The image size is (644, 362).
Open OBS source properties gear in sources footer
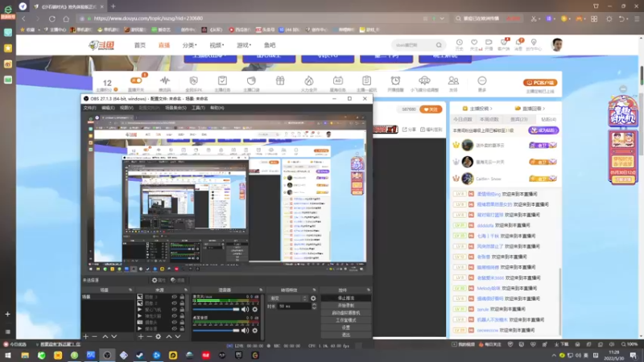point(158,336)
